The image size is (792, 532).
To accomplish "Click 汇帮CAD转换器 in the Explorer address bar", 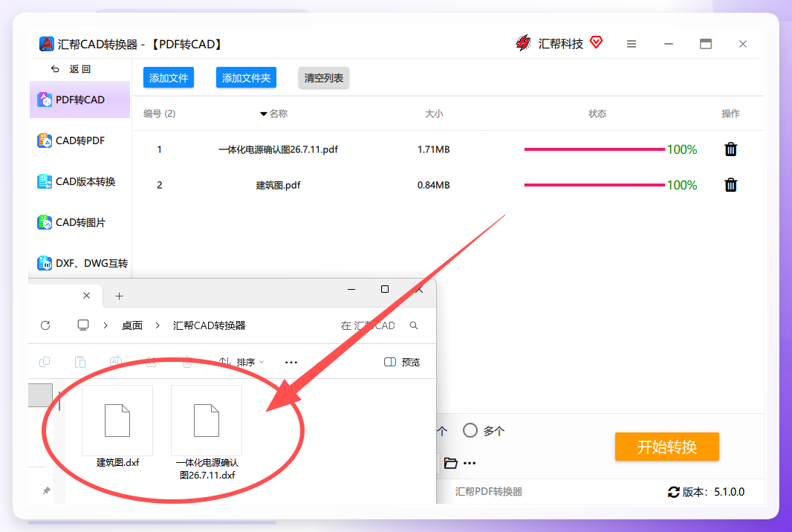I will pyautogui.click(x=209, y=326).
